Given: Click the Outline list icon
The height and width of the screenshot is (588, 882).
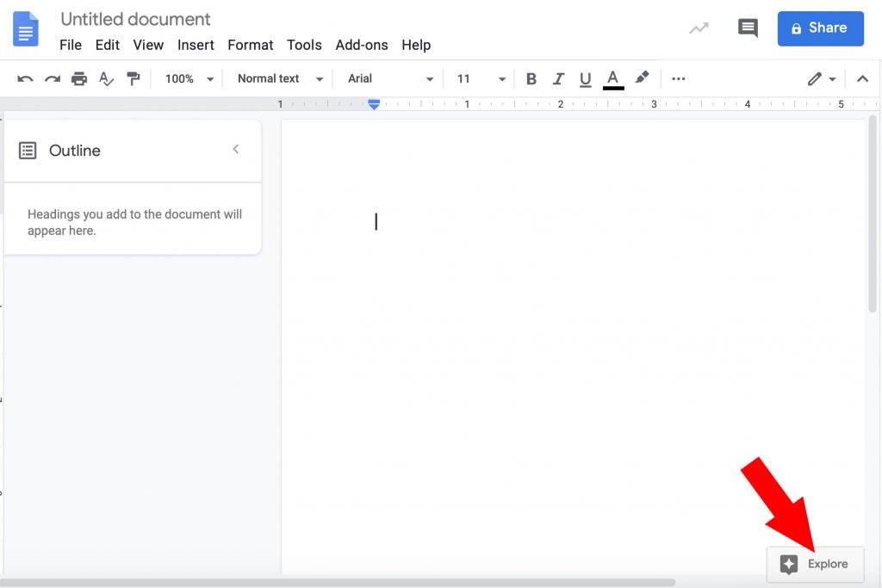Looking at the screenshot, I should (x=28, y=150).
